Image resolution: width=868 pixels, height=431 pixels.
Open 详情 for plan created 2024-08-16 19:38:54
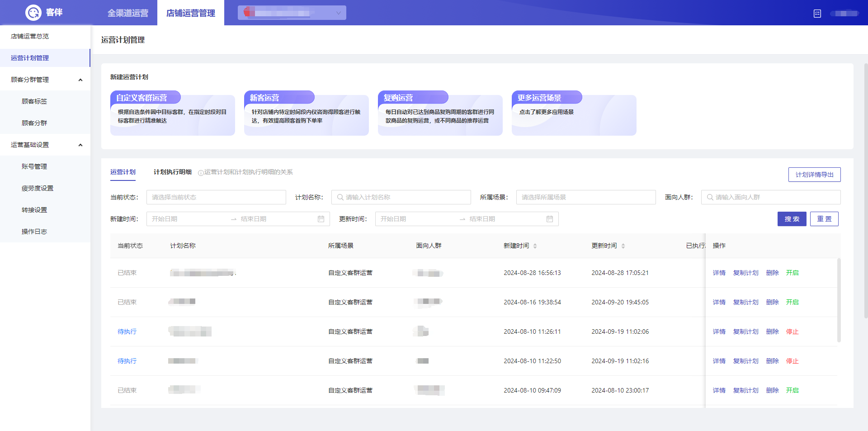[719, 302]
